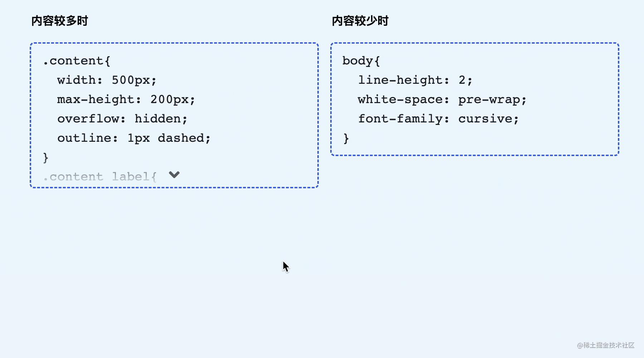This screenshot has height=358, width=644.
Task: Click the "width" property name
Action: coord(76,80)
